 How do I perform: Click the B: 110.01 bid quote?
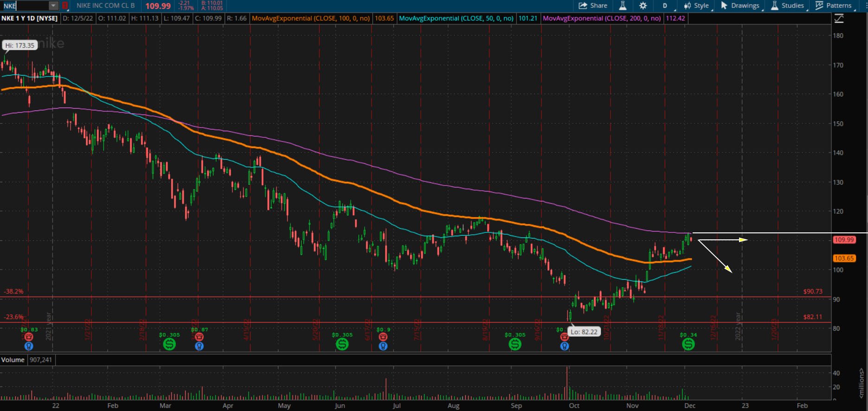(x=212, y=3)
